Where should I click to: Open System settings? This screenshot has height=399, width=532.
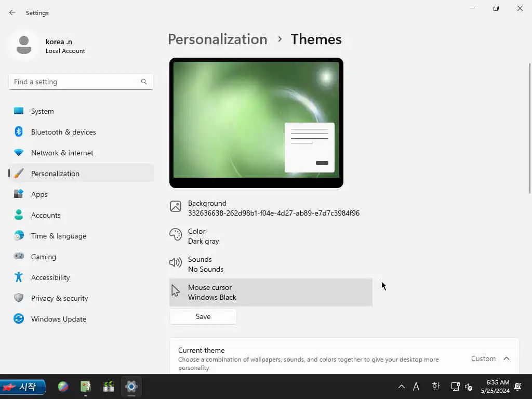[x=81, y=111]
